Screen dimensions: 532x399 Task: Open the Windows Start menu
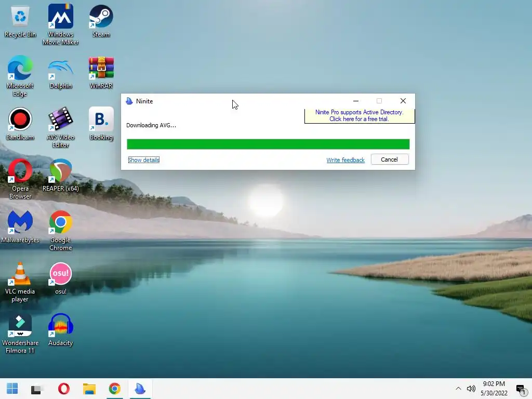pos(12,389)
